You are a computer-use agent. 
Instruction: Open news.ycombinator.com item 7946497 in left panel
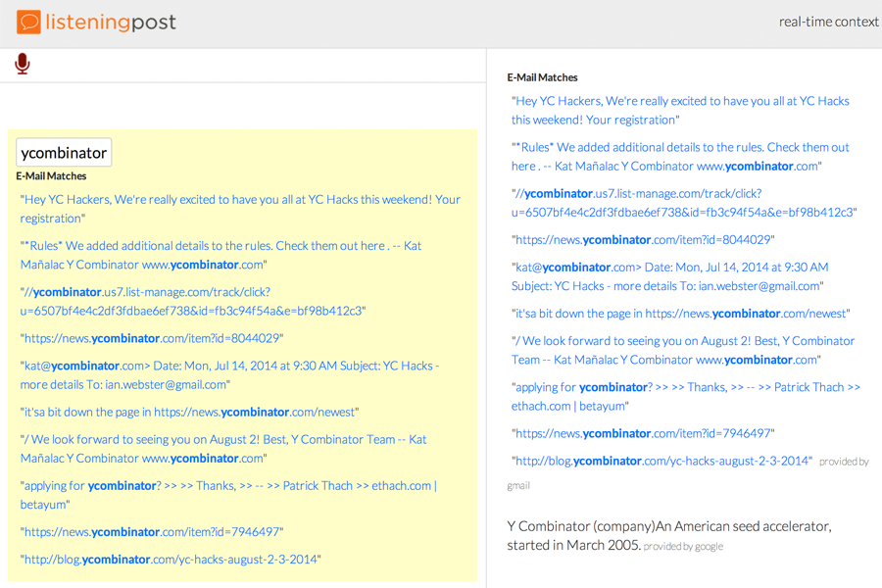pyautogui.click(x=152, y=532)
